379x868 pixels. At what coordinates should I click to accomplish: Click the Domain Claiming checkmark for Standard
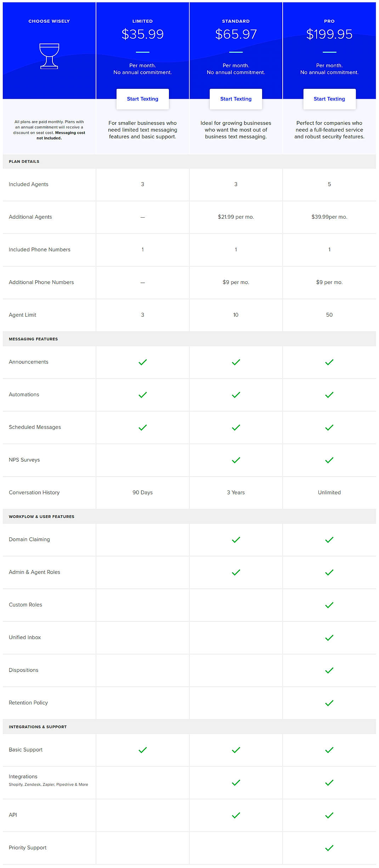click(236, 539)
